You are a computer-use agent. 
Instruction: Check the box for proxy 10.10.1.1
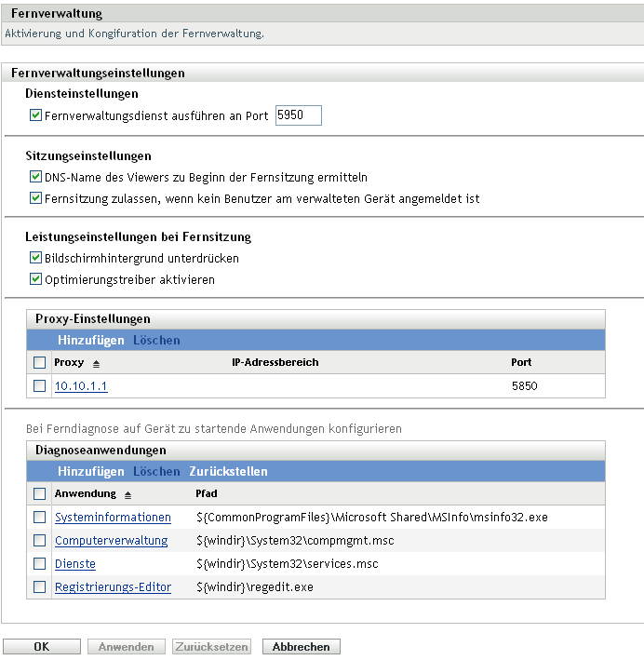coord(39,385)
